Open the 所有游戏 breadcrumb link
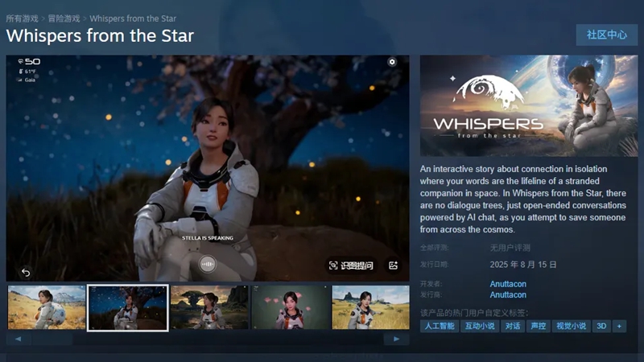Screen dimensions: 644x362 click(x=23, y=19)
